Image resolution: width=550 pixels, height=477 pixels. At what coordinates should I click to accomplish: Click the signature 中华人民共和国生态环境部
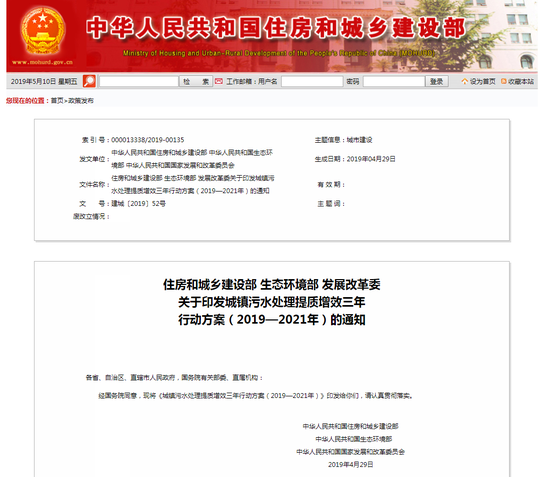tap(354, 439)
